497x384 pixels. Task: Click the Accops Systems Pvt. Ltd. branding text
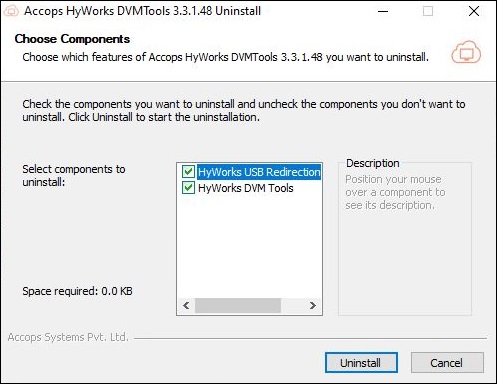point(68,337)
